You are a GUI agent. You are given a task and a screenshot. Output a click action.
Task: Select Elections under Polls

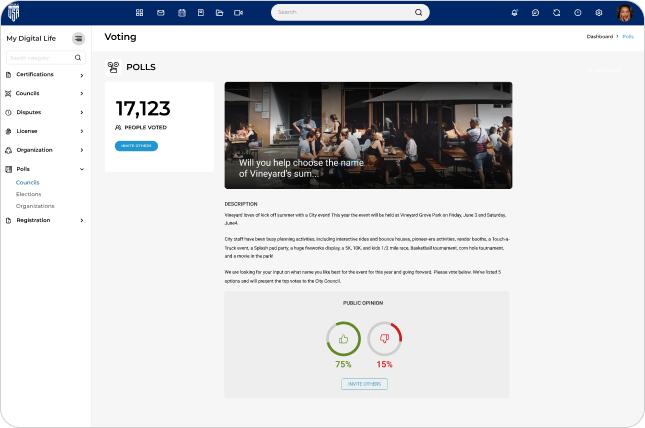point(28,194)
